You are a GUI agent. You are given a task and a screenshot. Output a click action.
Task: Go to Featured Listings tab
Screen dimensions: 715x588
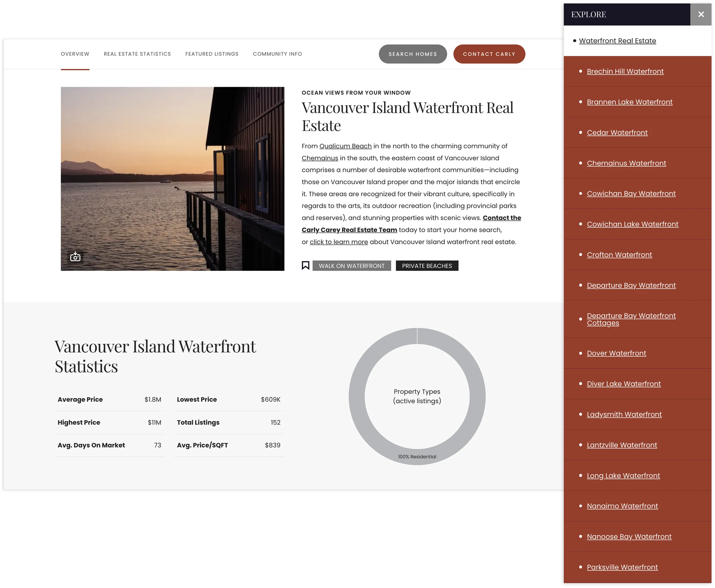(211, 54)
